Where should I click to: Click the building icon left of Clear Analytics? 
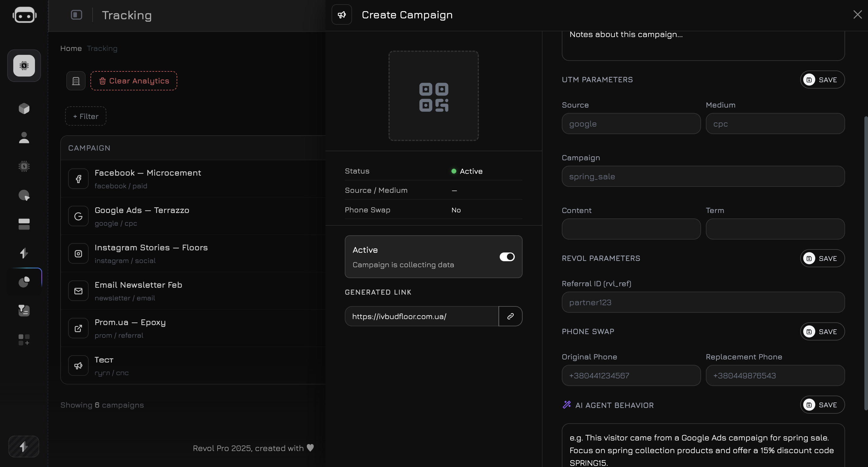[75, 80]
